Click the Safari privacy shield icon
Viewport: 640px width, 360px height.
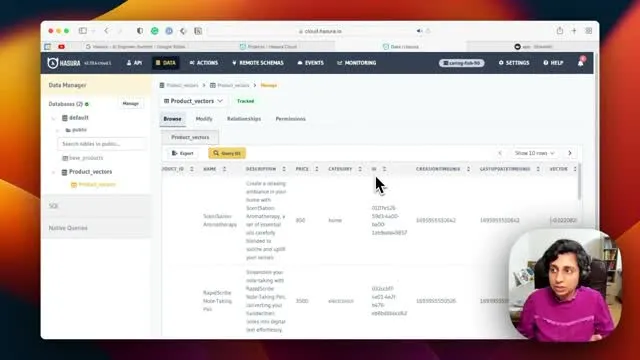click(140, 31)
